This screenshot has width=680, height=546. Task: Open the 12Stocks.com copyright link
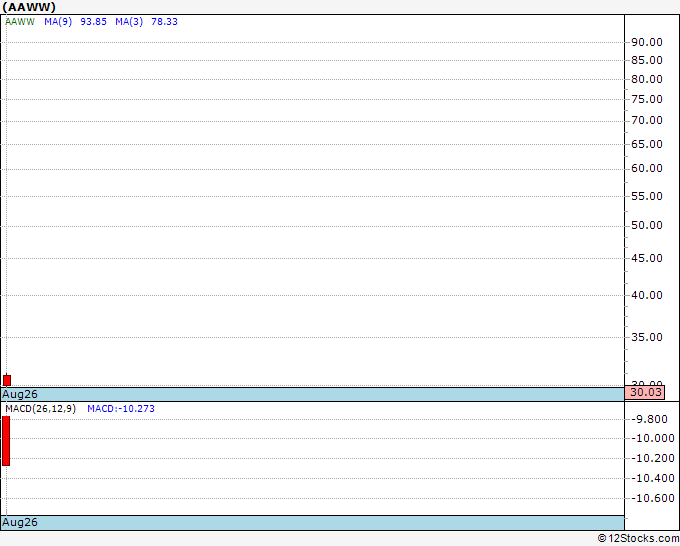[x=638, y=538]
